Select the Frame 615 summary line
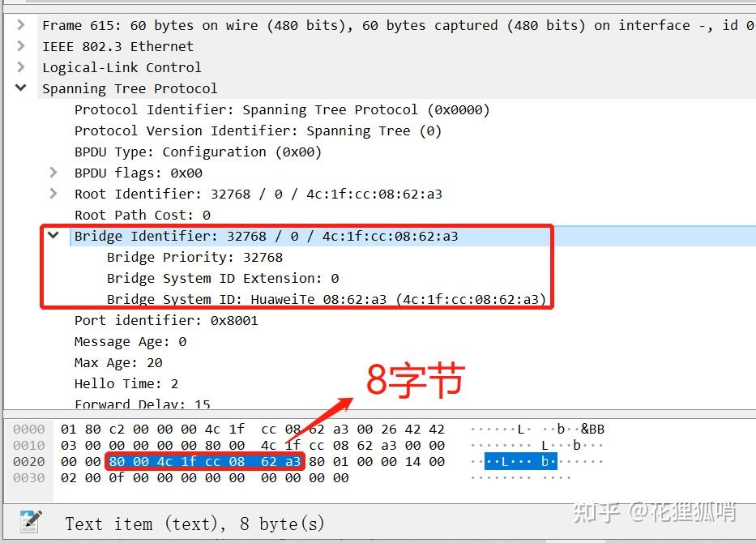This screenshot has width=756, height=543. point(398,25)
